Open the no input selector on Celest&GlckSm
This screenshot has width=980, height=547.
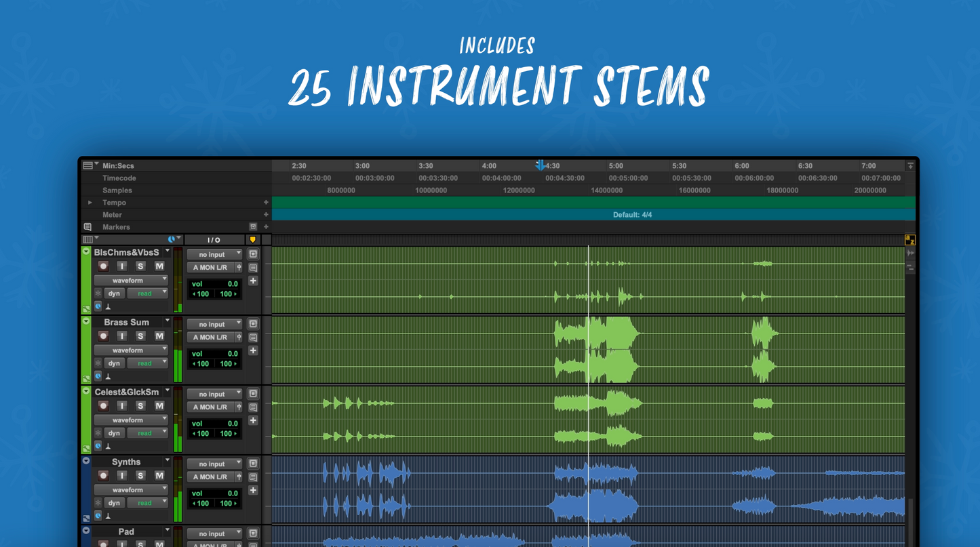(214, 394)
